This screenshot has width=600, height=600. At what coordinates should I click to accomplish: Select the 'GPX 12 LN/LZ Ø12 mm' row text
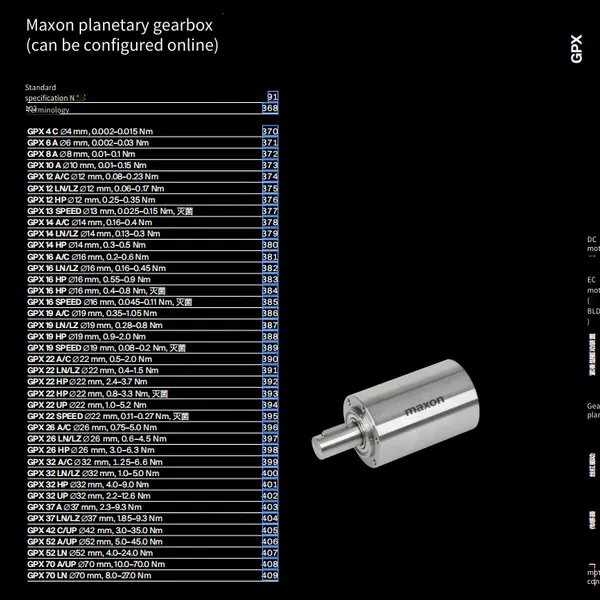[x=96, y=188]
